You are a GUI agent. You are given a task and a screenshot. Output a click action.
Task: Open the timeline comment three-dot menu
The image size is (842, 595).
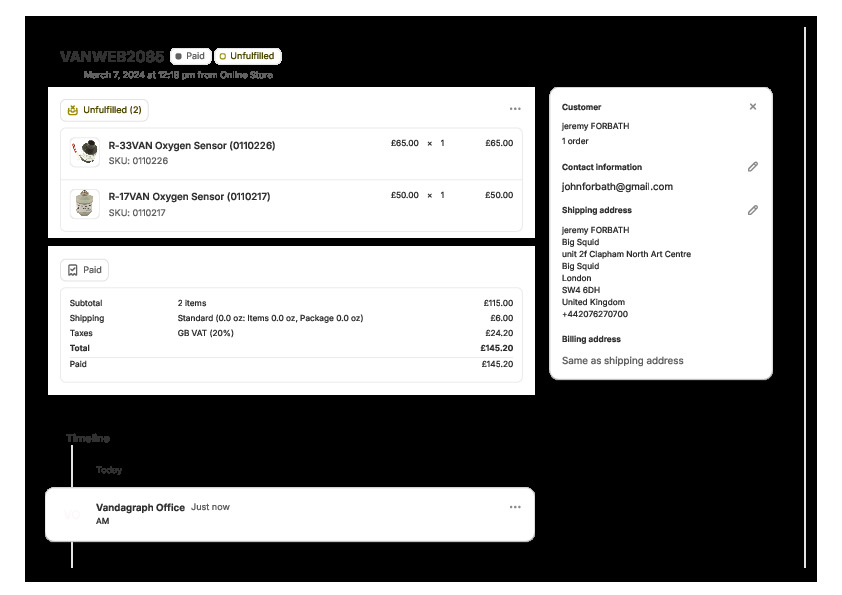tap(515, 507)
